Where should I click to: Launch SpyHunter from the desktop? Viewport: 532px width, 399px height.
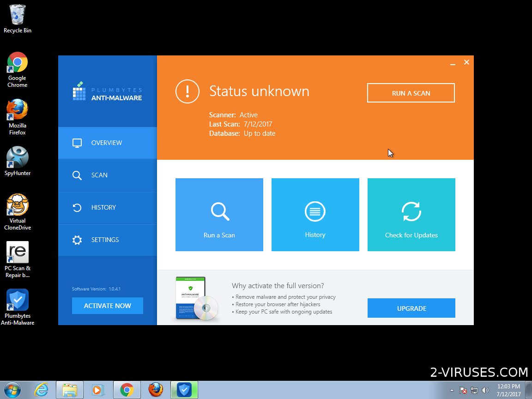tap(17, 157)
